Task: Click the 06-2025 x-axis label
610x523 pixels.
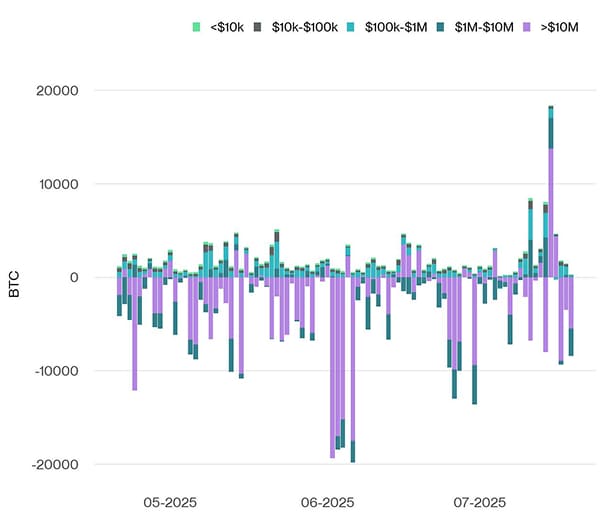Action: point(327,502)
